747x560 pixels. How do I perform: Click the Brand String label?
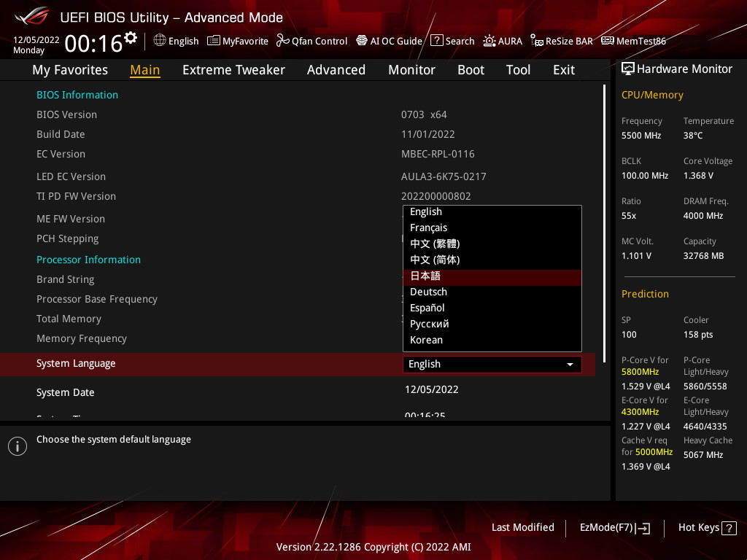click(x=65, y=279)
